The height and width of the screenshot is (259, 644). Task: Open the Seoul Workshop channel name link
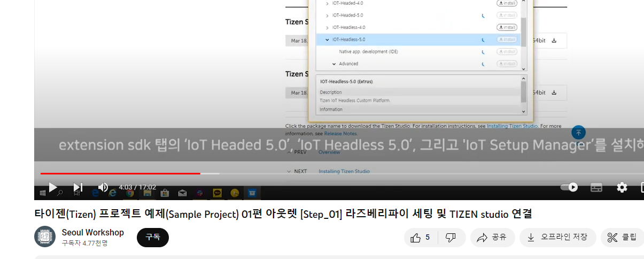point(93,232)
